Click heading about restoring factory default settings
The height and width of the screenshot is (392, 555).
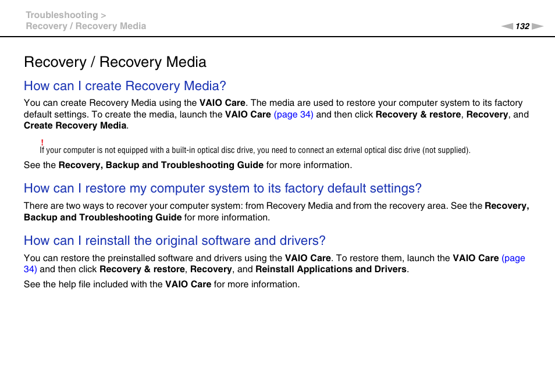pyautogui.click(x=223, y=188)
